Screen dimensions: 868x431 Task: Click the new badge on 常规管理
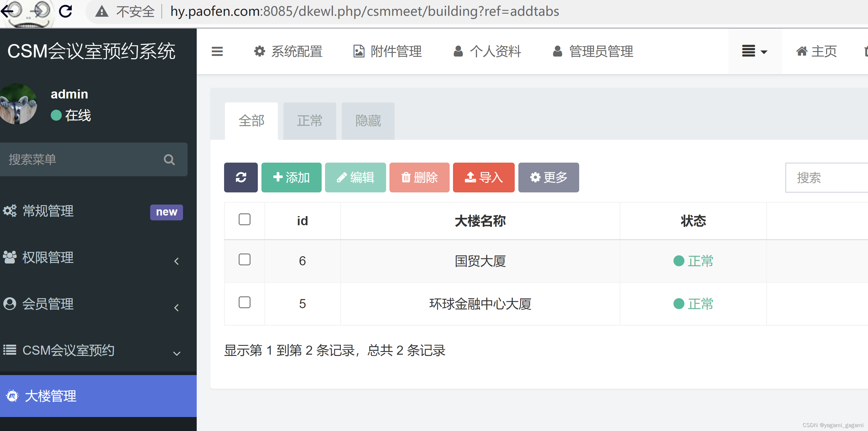(x=167, y=212)
